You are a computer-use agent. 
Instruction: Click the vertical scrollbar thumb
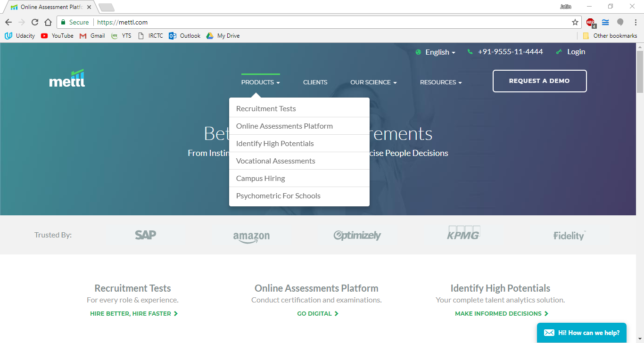tap(640, 72)
